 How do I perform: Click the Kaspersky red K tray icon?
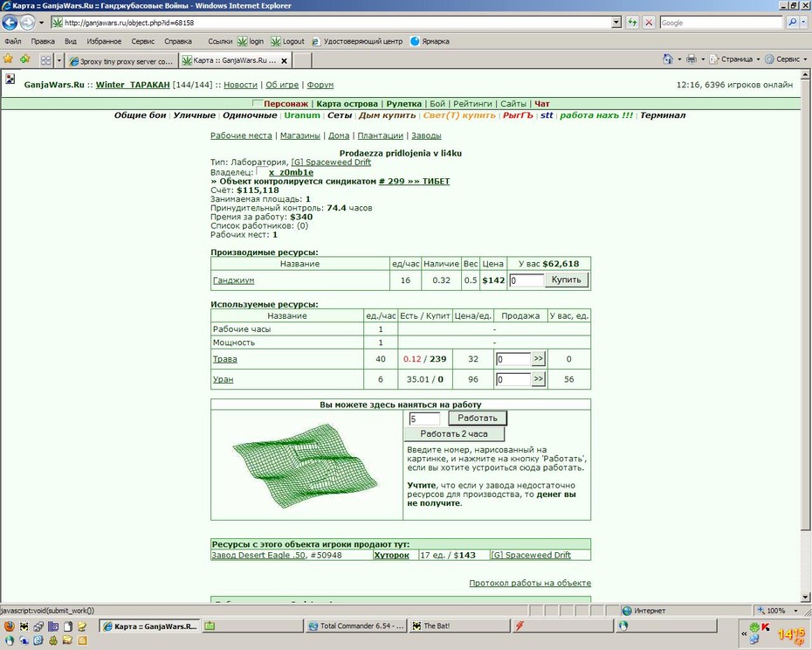765,627
